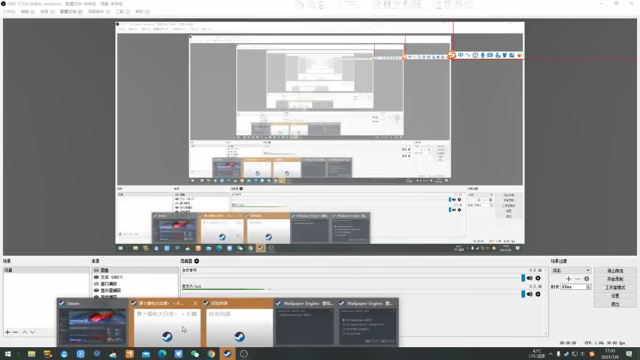This screenshot has width=640, height=360.
Task: Select the 图像 source row label
Action: [x=104, y=270]
